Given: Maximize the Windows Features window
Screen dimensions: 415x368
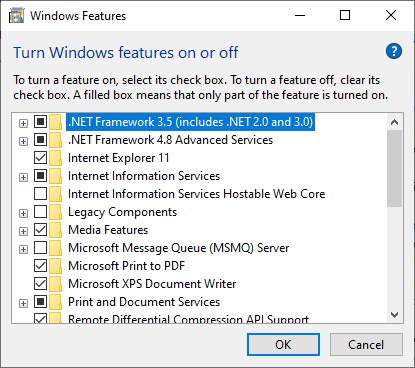Looking at the screenshot, I should 345,15.
